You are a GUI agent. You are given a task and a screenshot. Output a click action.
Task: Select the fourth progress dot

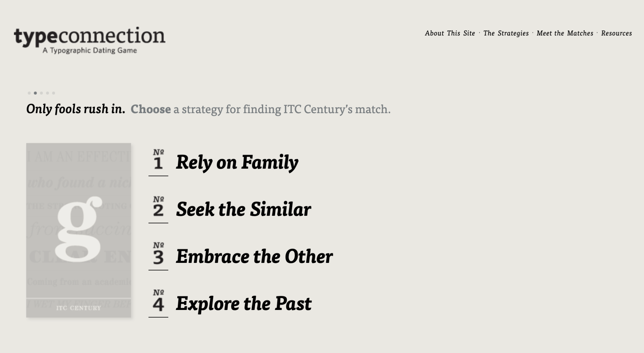tap(47, 93)
